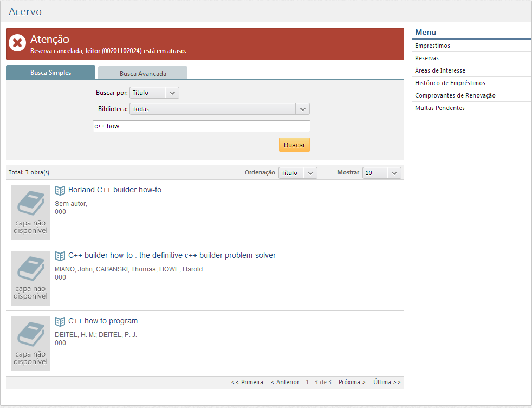The width and height of the screenshot is (532, 408).
Task: Open Empréstimos in the menu
Action: point(432,46)
